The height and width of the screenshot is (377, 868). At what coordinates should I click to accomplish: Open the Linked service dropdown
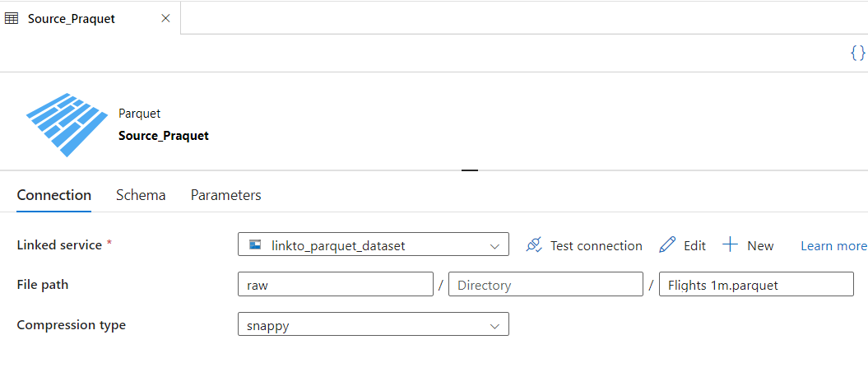[373, 245]
